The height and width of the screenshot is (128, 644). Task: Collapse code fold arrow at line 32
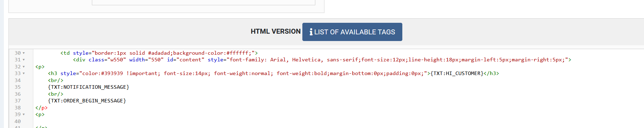click(x=24, y=67)
